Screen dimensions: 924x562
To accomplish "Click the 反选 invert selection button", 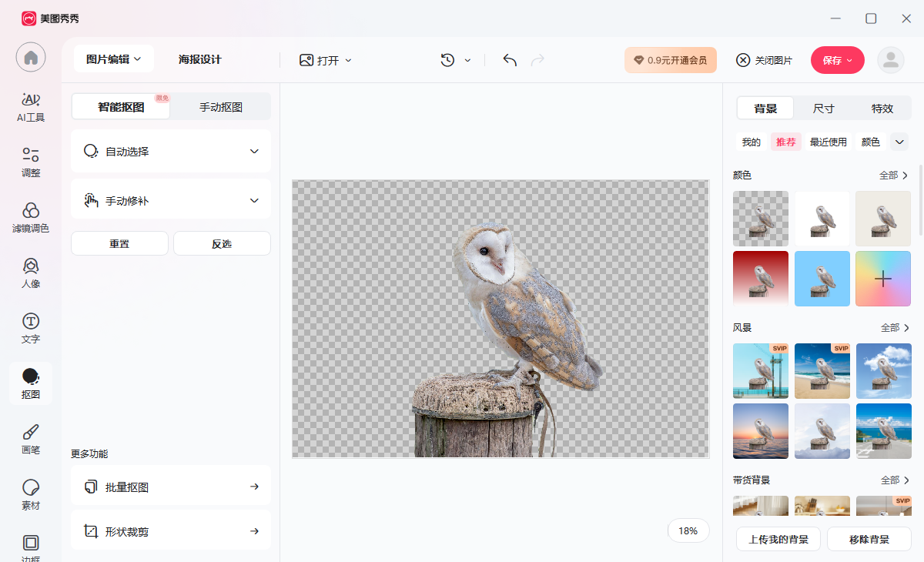I will [x=222, y=243].
